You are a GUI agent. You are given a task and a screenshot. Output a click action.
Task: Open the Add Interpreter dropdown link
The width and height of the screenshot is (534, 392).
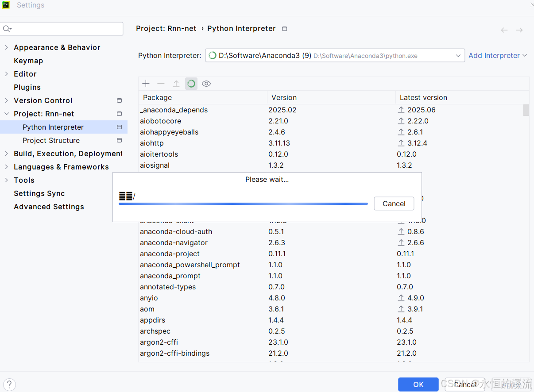[498, 55]
